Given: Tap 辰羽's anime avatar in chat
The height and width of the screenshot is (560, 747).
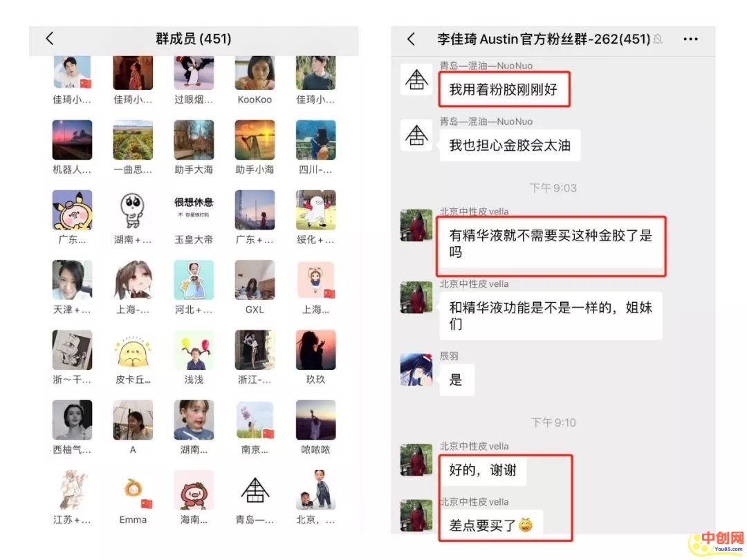Looking at the screenshot, I should [x=416, y=369].
